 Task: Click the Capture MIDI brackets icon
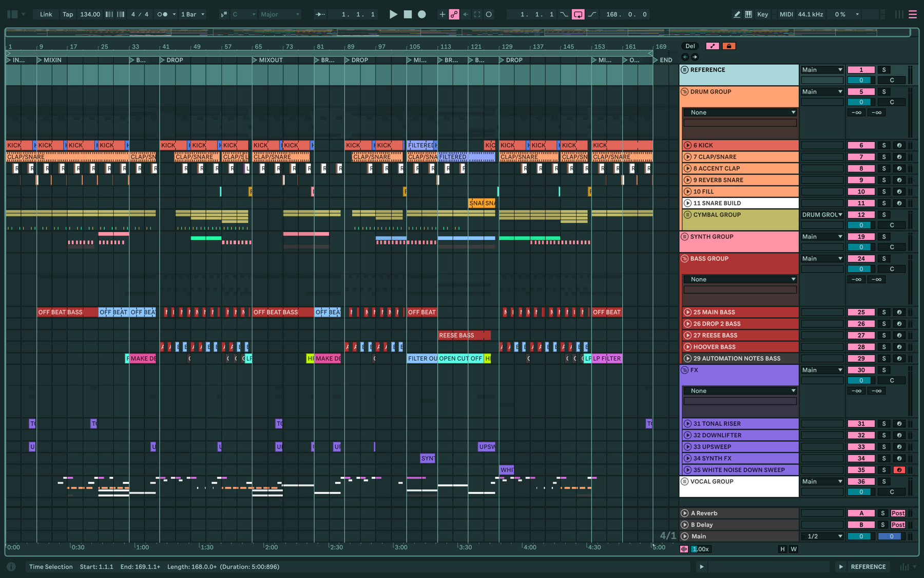coord(477,14)
